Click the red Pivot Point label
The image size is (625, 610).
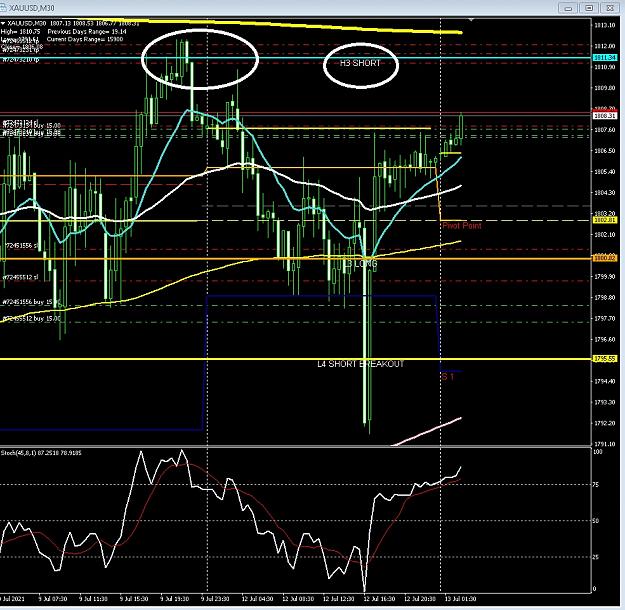(x=462, y=226)
